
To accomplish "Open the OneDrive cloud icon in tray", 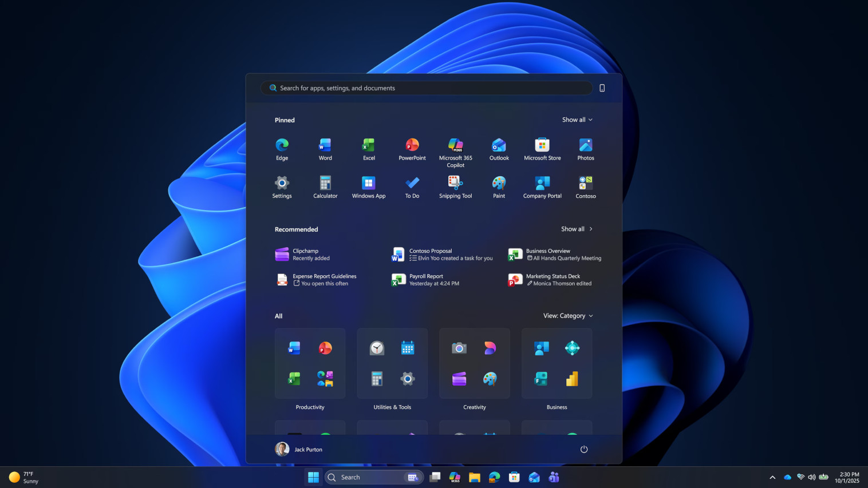I will coord(787,477).
